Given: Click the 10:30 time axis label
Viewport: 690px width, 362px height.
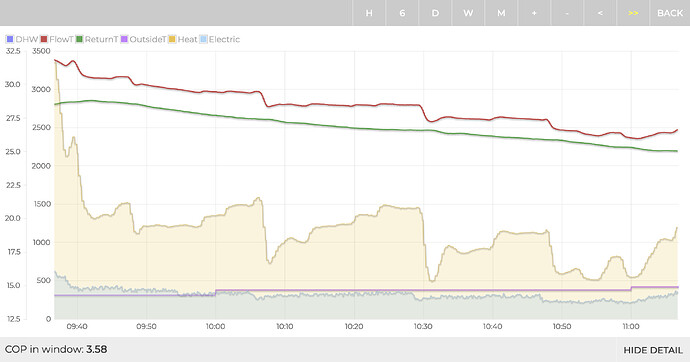Looking at the screenshot, I should [423, 326].
